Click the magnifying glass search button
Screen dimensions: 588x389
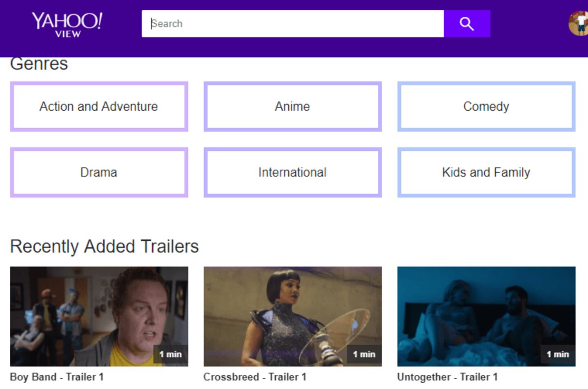pyautogui.click(x=467, y=24)
